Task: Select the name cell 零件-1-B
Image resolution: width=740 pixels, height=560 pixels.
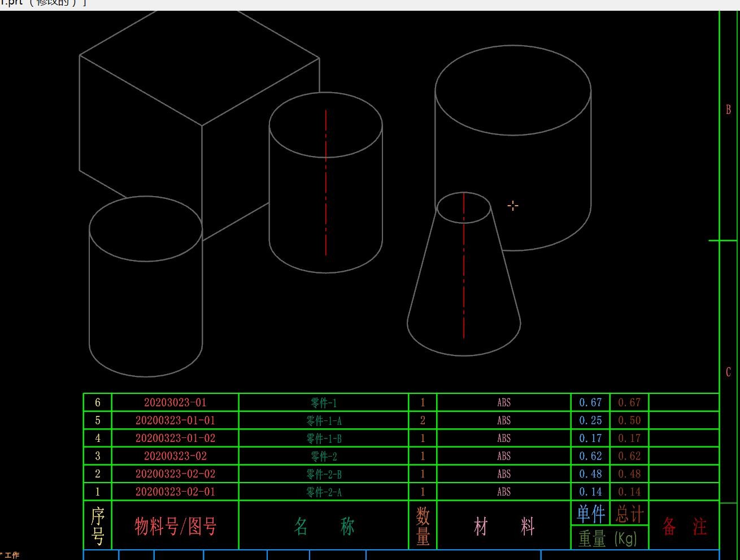Action: point(324,438)
